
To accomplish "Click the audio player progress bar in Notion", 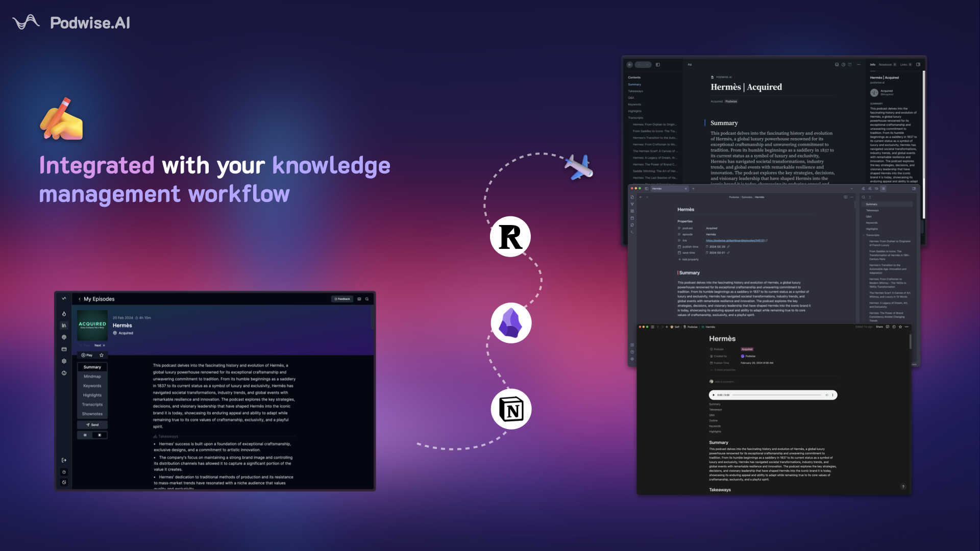I will [776, 395].
